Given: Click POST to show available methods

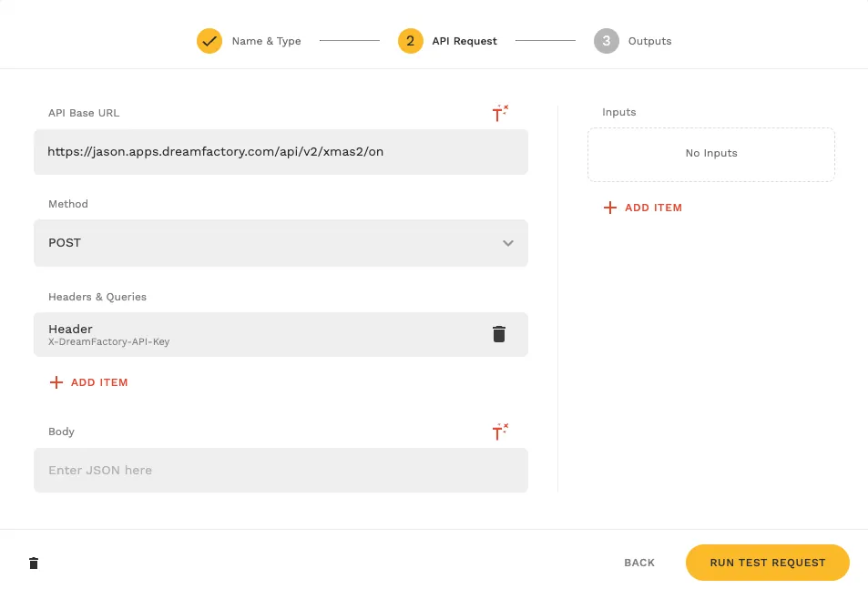Looking at the screenshot, I should point(64,243).
